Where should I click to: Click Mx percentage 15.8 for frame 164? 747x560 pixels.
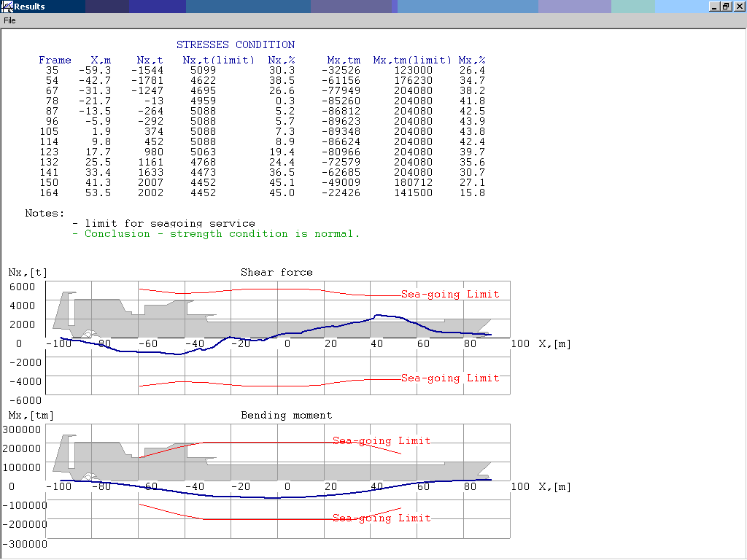click(x=472, y=192)
